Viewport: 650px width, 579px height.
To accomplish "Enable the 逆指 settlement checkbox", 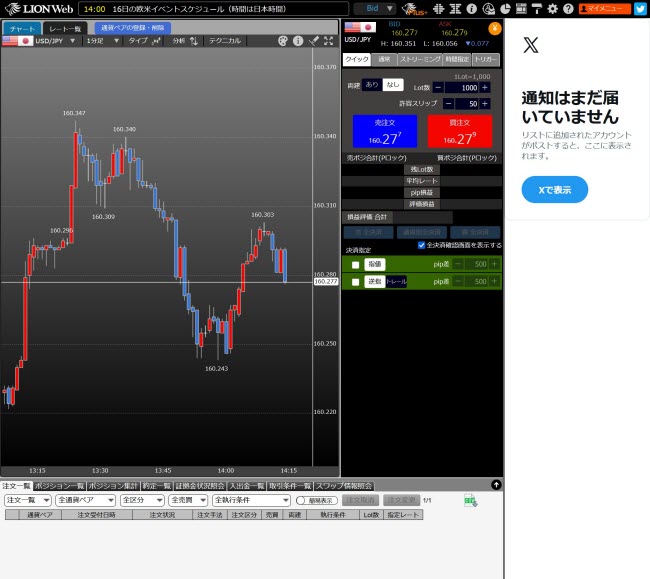I will (x=355, y=282).
